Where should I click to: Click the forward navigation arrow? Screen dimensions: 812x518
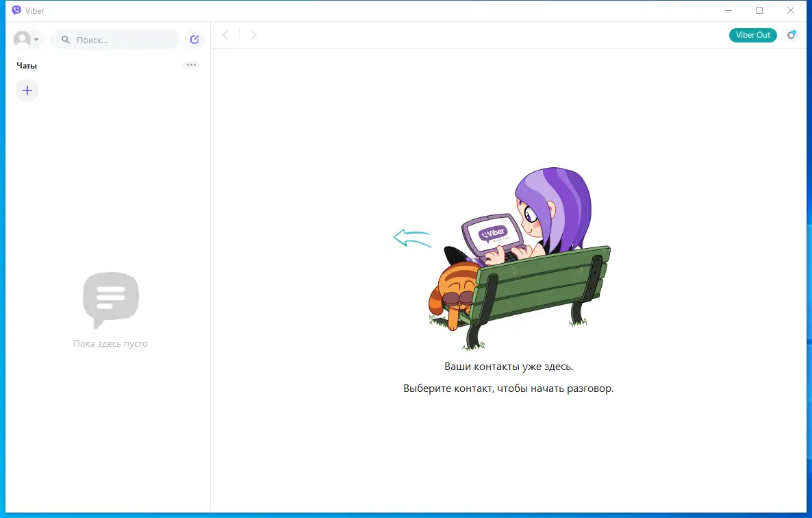point(253,35)
